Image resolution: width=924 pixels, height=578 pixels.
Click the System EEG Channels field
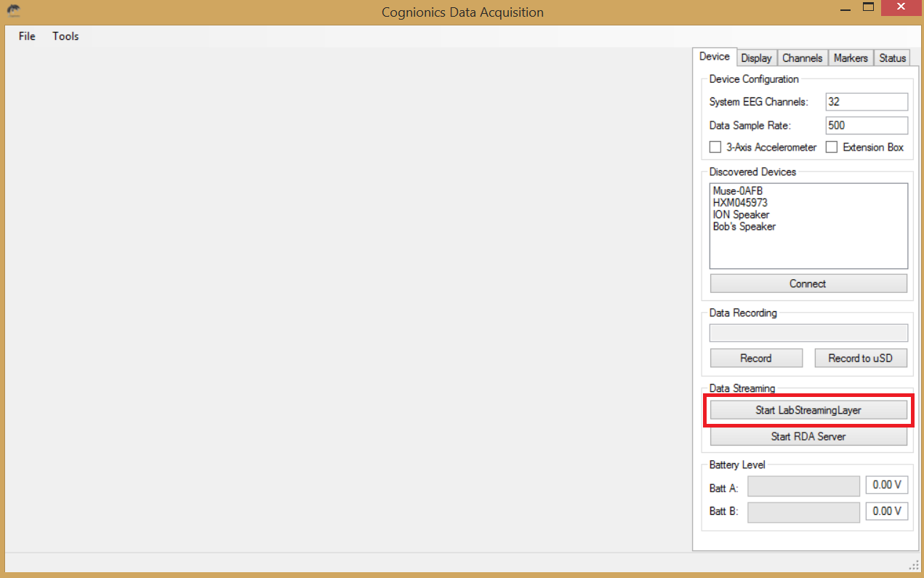[867, 103]
